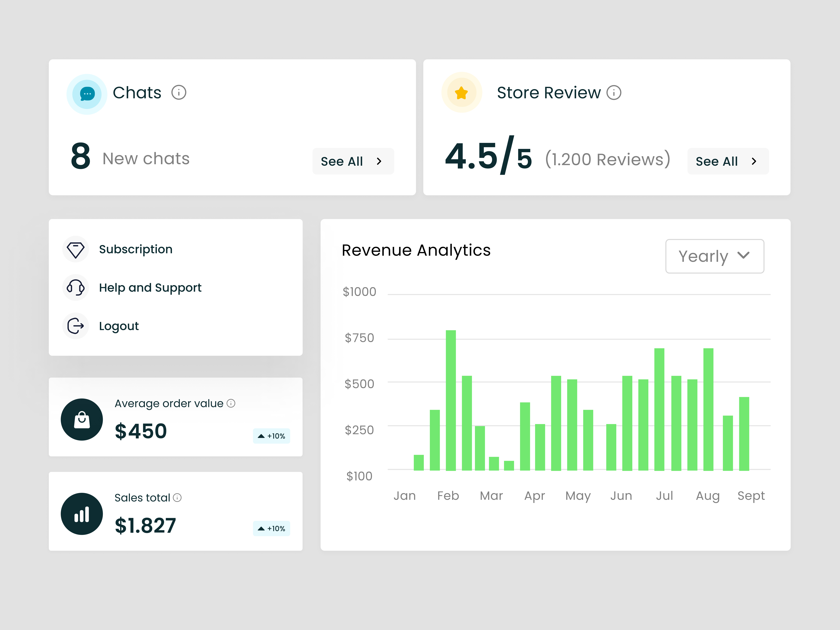This screenshot has height=630, width=840.
Task: Click the shopping bag icon for order value
Action: point(82,420)
